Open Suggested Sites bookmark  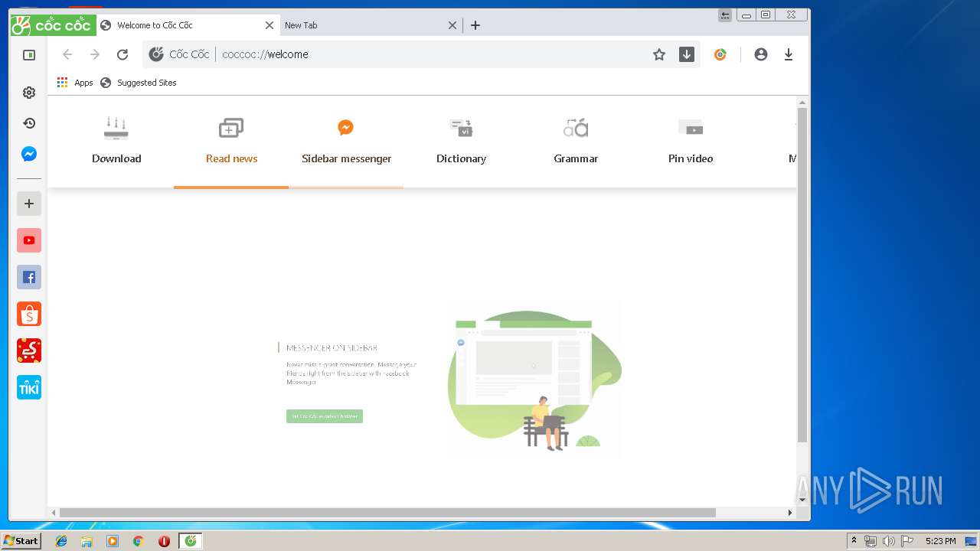click(139, 83)
